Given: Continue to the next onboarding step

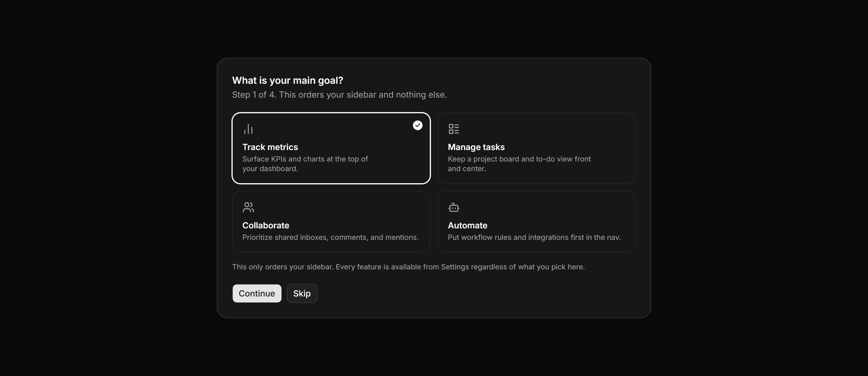Looking at the screenshot, I should point(257,293).
